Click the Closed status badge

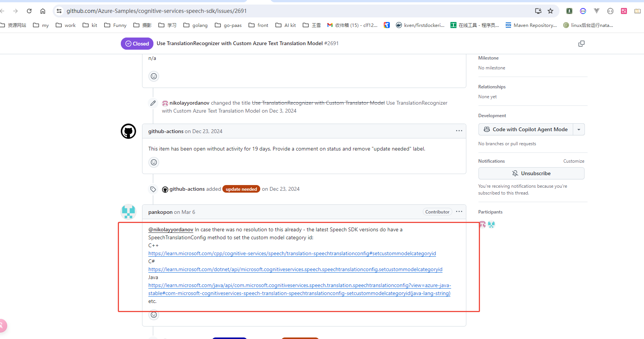tap(137, 44)
